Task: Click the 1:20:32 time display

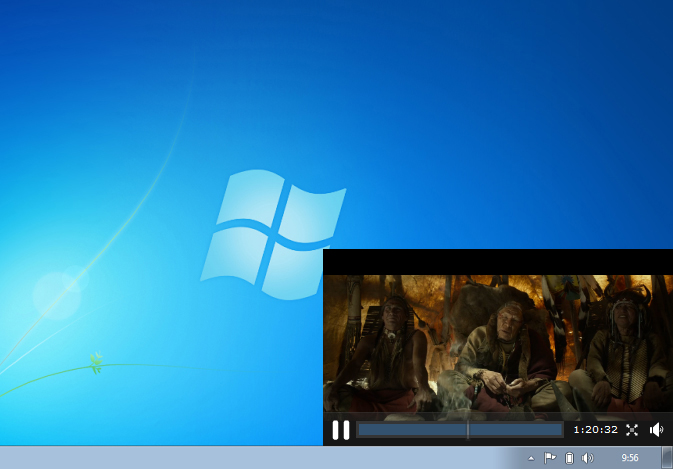Action: point(595,430)
